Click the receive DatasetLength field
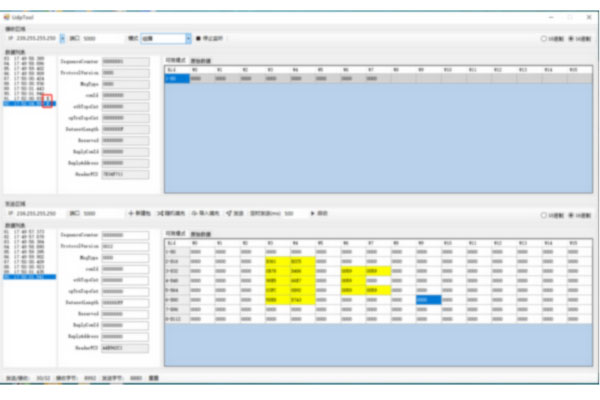The width and height of the screenshot is (600, 400). (x=126, y=129)
